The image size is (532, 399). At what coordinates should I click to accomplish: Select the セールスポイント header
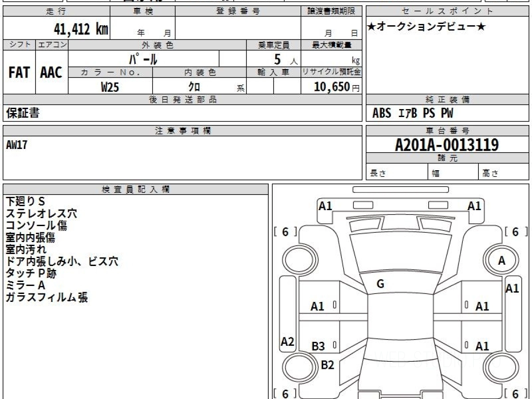(448, 12)
